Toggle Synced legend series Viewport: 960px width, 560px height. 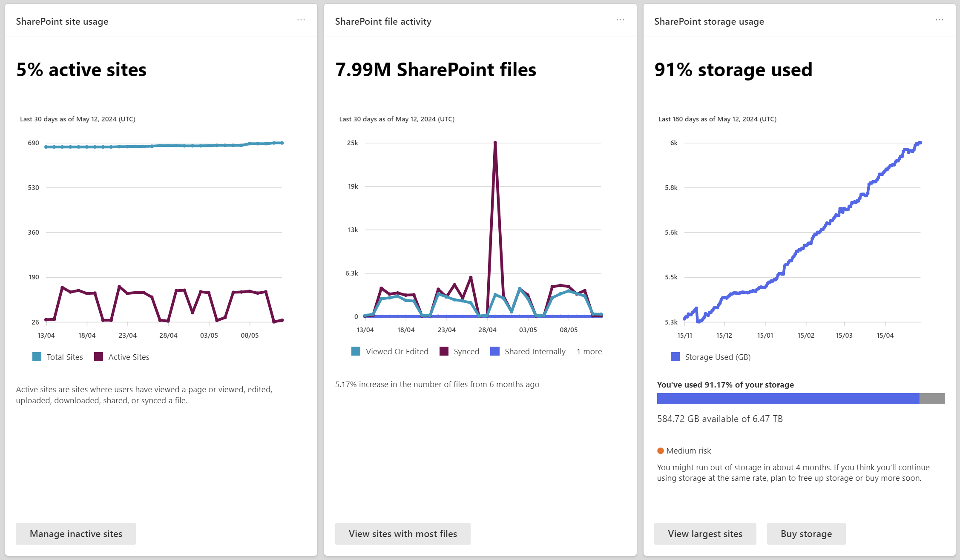click(x=459, y=351)
